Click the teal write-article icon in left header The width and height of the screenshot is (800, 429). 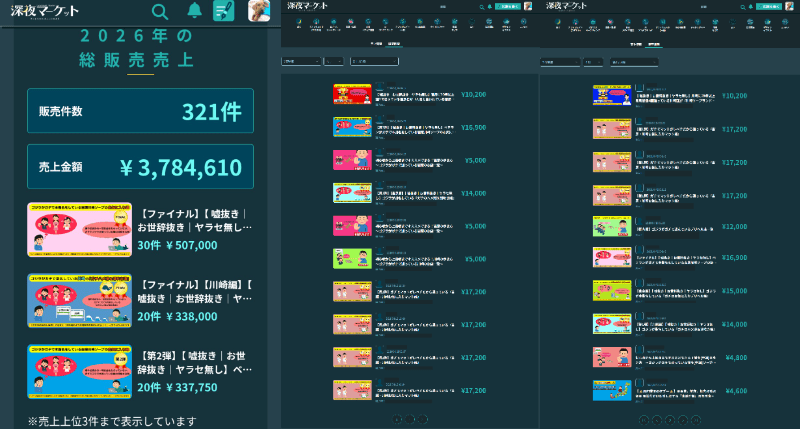pos(225,12)
